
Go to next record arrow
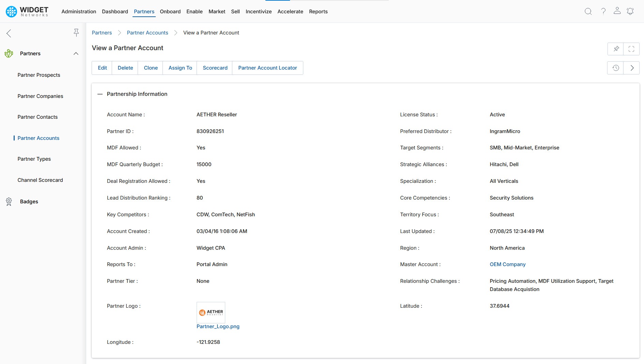point(632,68)
